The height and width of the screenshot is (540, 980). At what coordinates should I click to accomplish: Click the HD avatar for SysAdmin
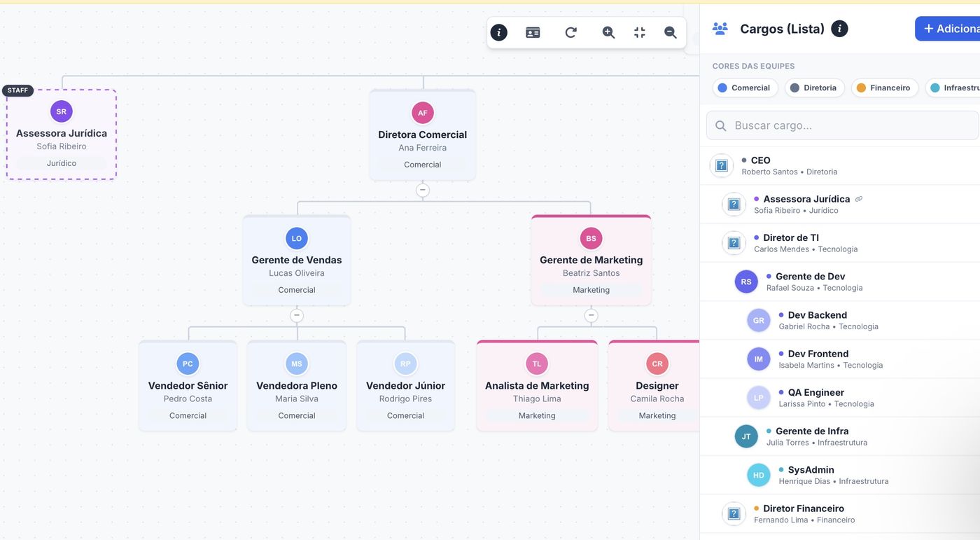pos(759,475)
